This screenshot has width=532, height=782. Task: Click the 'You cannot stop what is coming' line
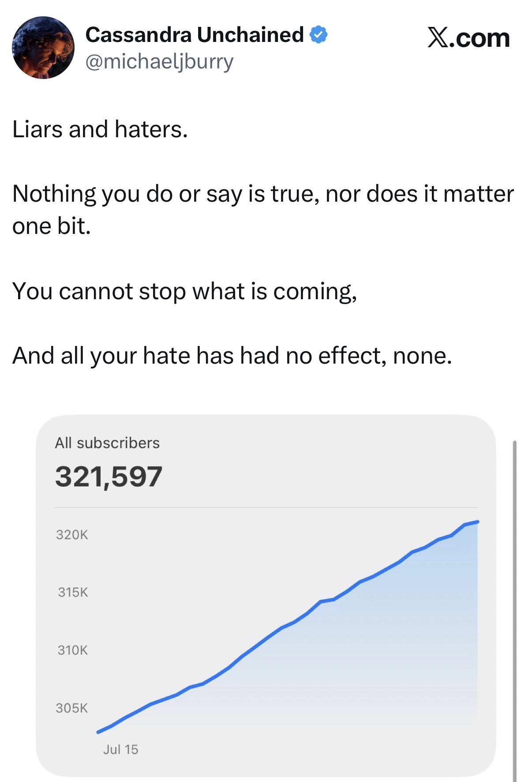[x=185, y=292]
